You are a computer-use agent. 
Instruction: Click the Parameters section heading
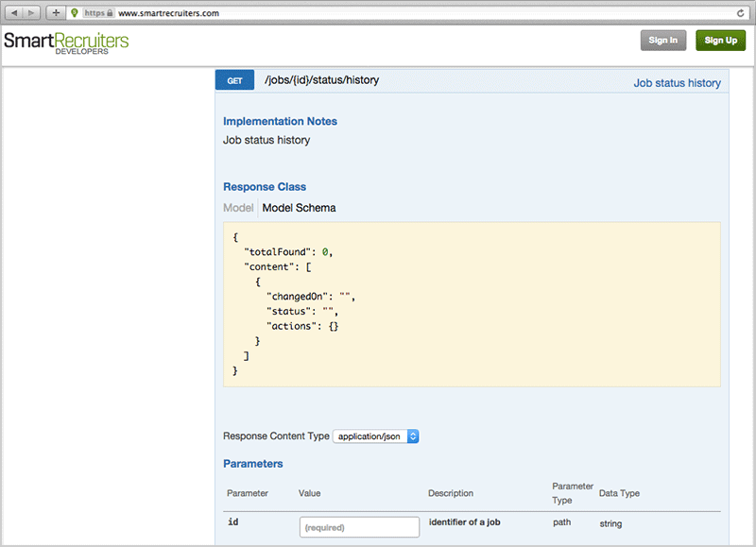click(252, 464)
